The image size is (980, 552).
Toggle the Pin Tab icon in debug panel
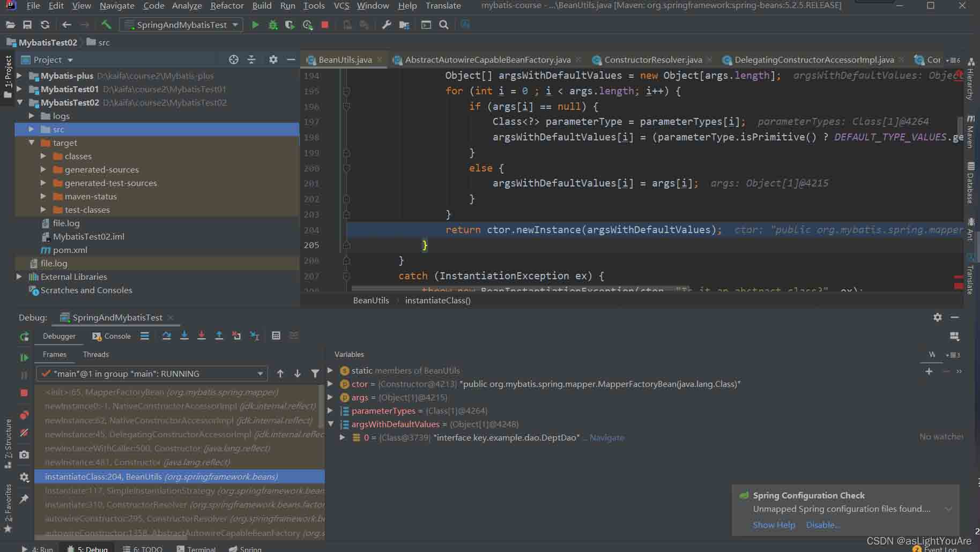[x=24, y=499]
